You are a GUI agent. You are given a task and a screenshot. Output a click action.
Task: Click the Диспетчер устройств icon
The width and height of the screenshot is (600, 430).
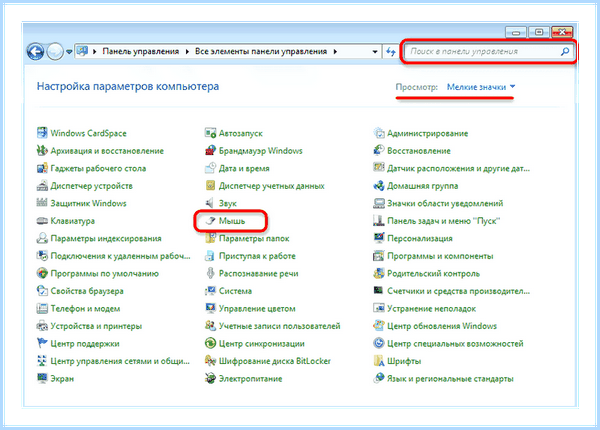coord(42,186)
